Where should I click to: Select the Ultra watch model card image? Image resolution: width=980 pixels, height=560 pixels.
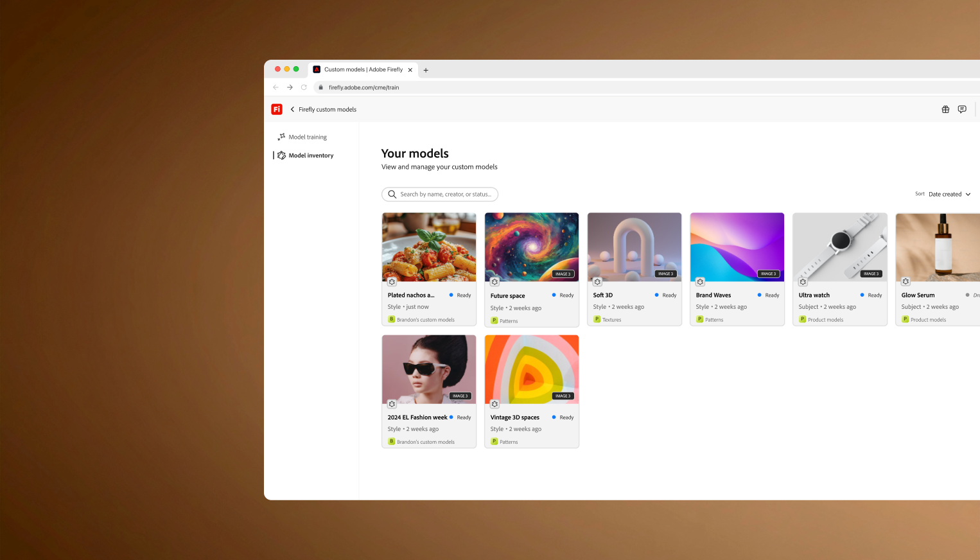click(x=839, y=247)
